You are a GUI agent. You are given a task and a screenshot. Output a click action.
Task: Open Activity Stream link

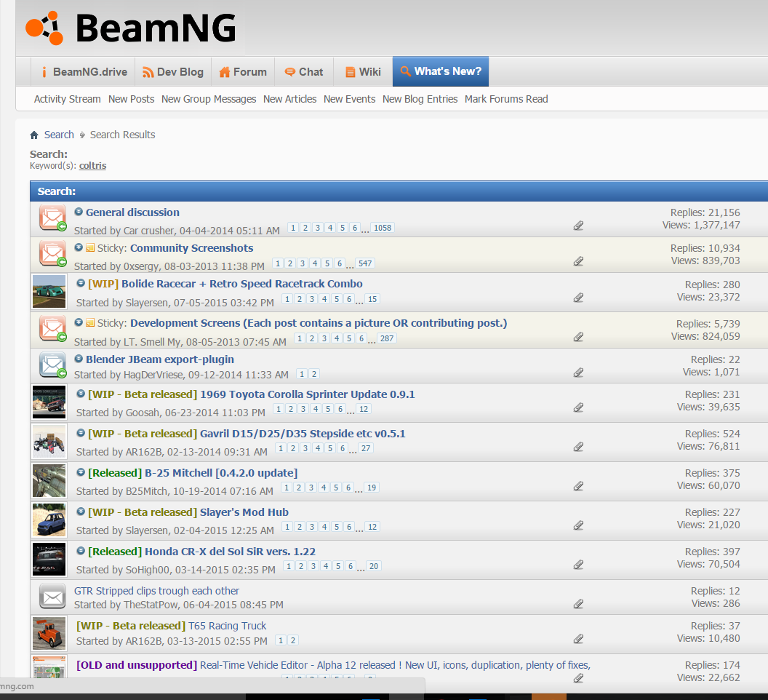68,99
